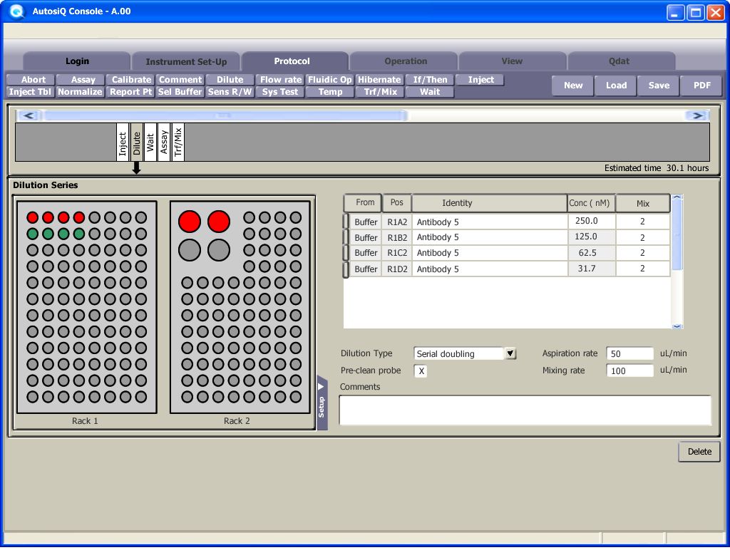Viewport: 730px width, 560px height.
Task: Add a Flow rate step
Action: (x=280, y=80)
